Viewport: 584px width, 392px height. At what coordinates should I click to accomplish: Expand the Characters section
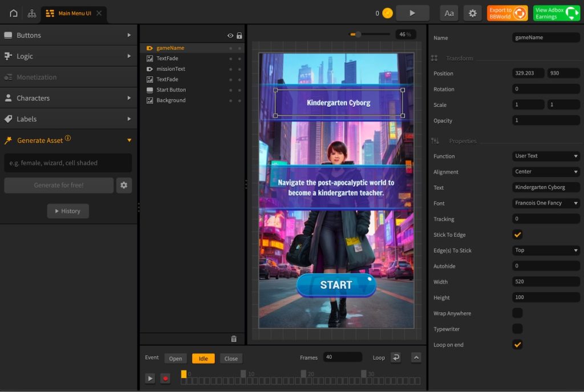[68, 98]
